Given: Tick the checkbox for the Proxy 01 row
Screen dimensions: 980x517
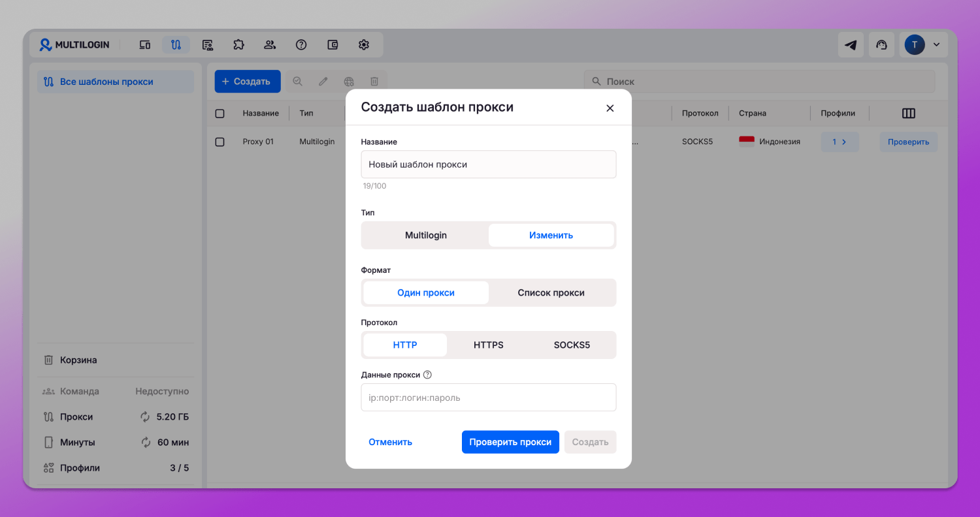Looking at the screenshot, I should [220, 142].
